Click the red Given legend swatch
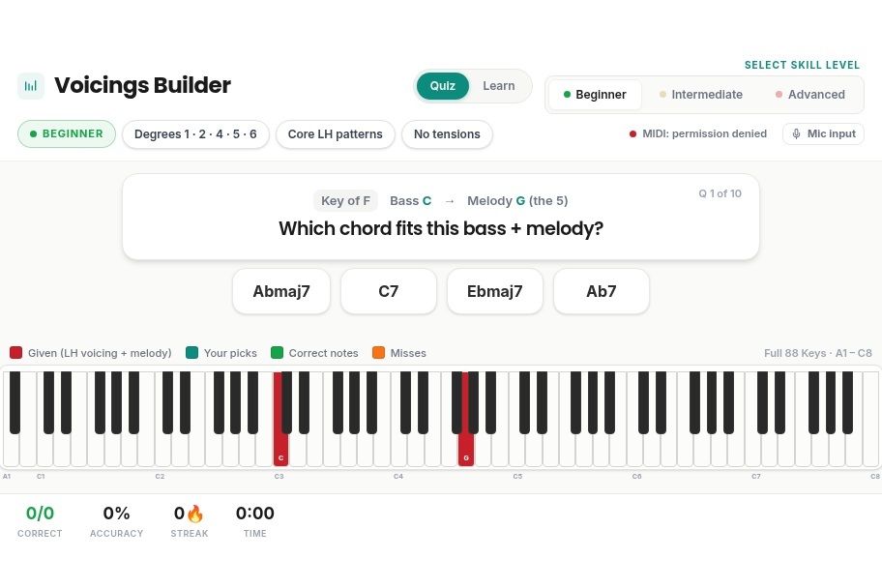Image resolution: width=882 pixels, height=588 pixels. click(x=15, y=353)
